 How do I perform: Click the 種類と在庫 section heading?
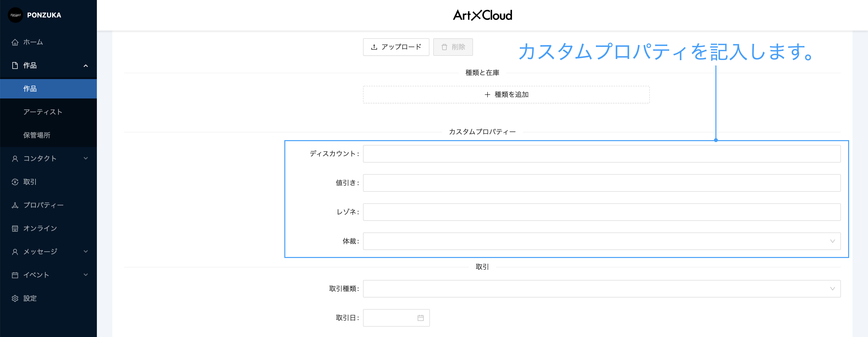(x=482, y=73)
